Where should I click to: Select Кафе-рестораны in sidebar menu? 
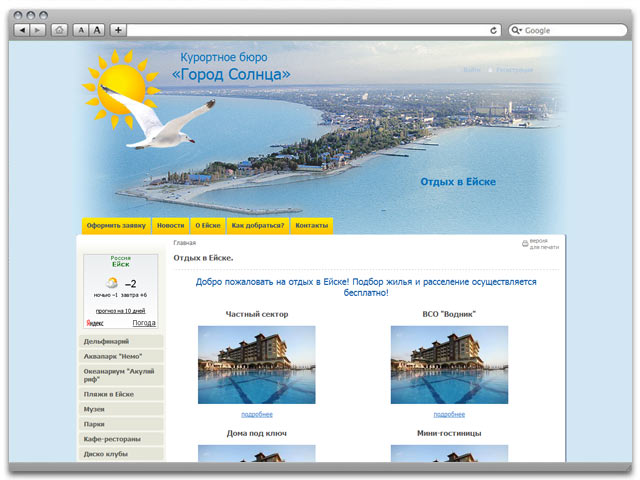(121, 439)
